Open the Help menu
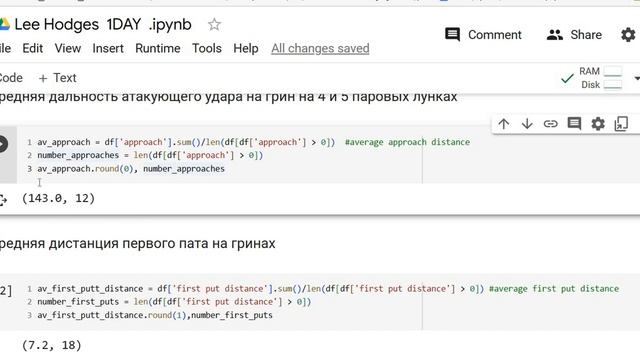Image resolution: width=640 pixels, height=360 pixels. click(x=246, y=48)
